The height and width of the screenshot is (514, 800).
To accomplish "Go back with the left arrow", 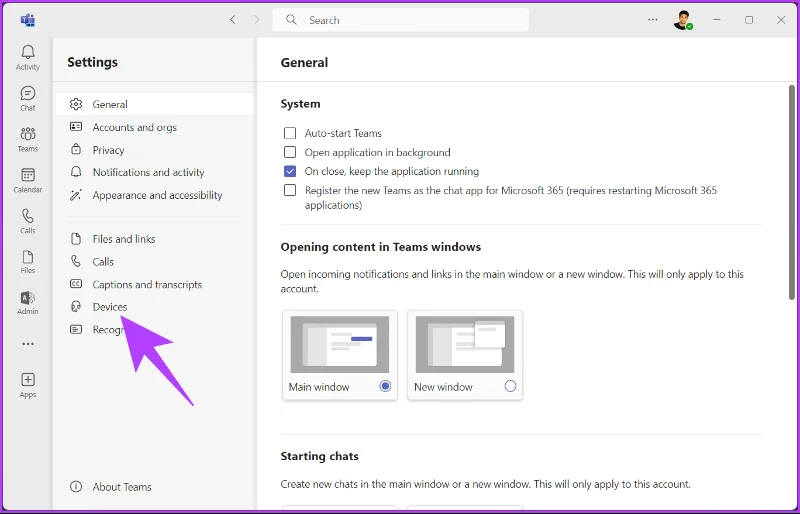I will click(233, 20).
